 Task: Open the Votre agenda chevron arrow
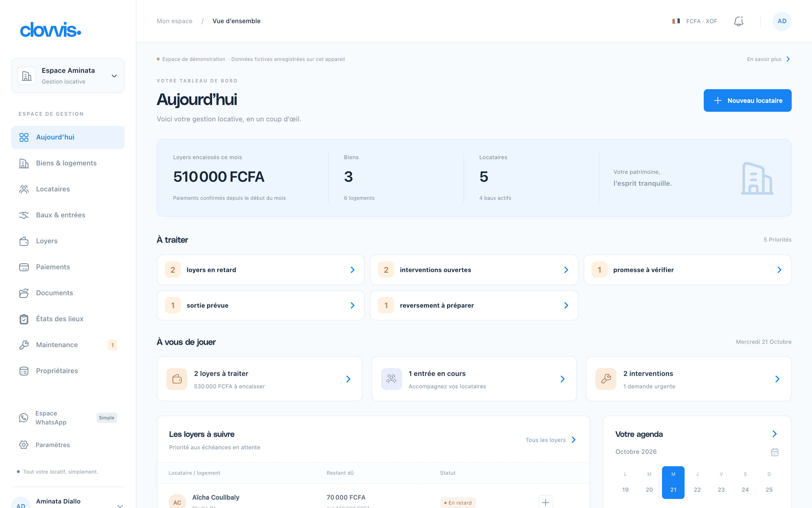click(x=775, y=434)
